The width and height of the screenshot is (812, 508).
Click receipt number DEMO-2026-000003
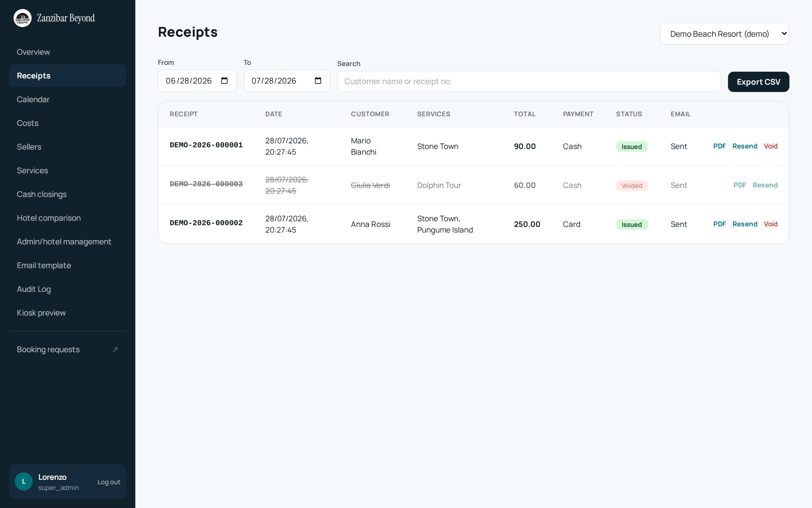click(x=206, y=184)
